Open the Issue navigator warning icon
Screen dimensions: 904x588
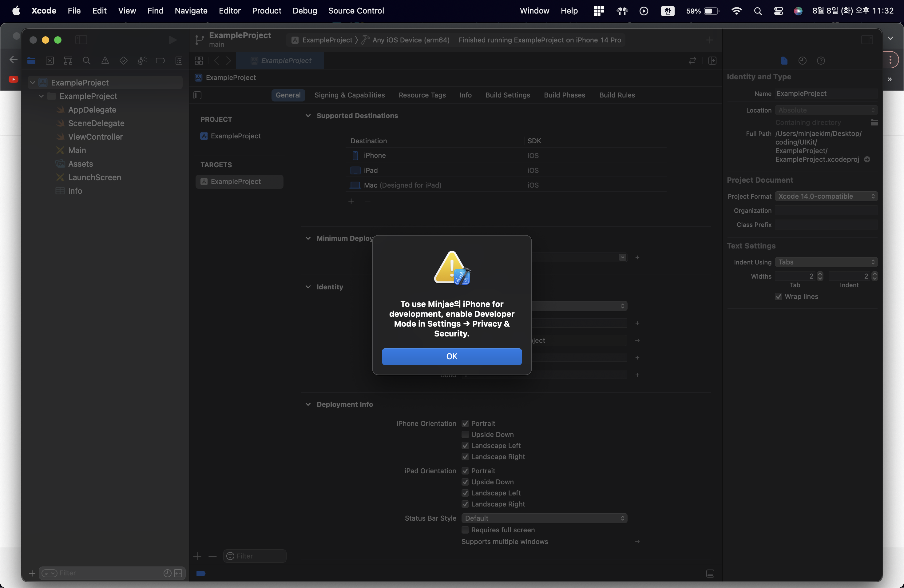click(105, 61)
